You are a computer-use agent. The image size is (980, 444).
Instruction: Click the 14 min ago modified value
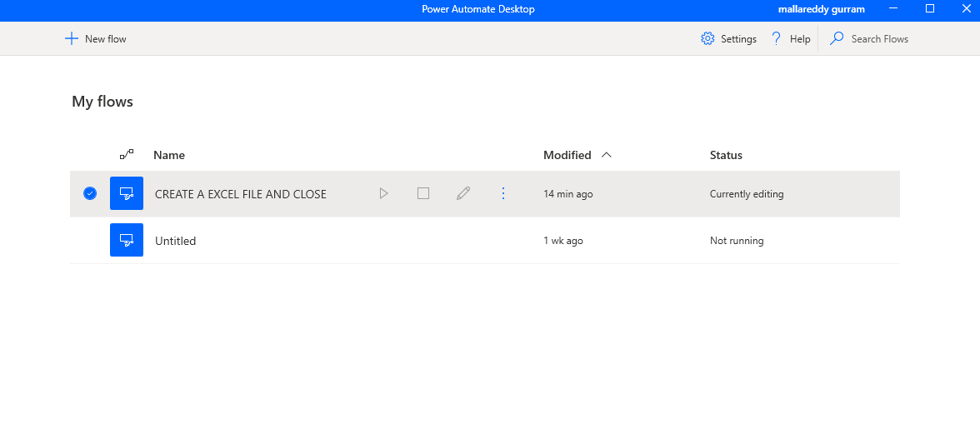pyautogui.click(x=568, y=194)
